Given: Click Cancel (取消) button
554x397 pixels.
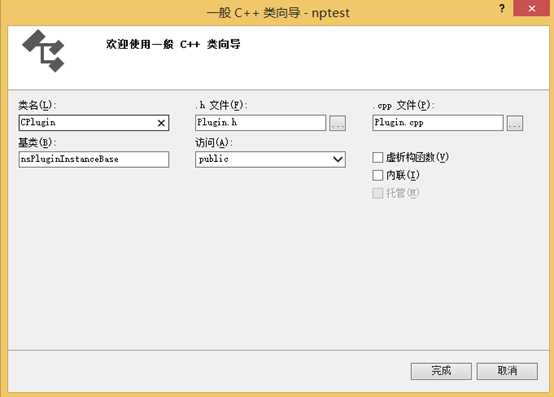Looking at the screenshot, I should click(x=507, y=371).
